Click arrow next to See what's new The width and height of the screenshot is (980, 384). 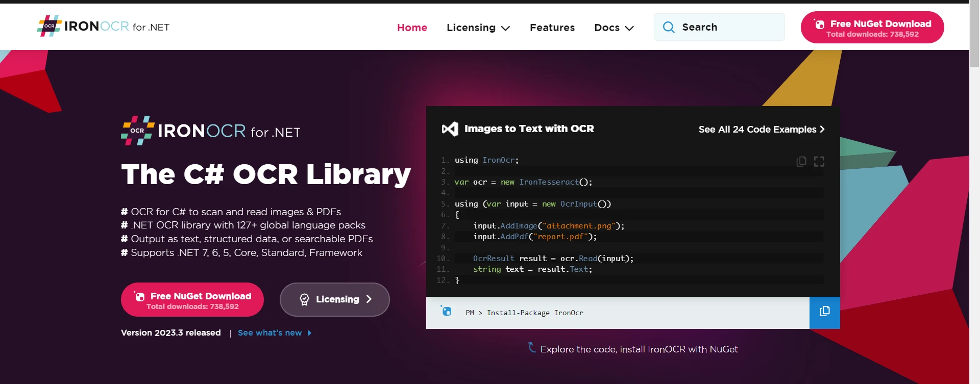click(x=309, y=333)
